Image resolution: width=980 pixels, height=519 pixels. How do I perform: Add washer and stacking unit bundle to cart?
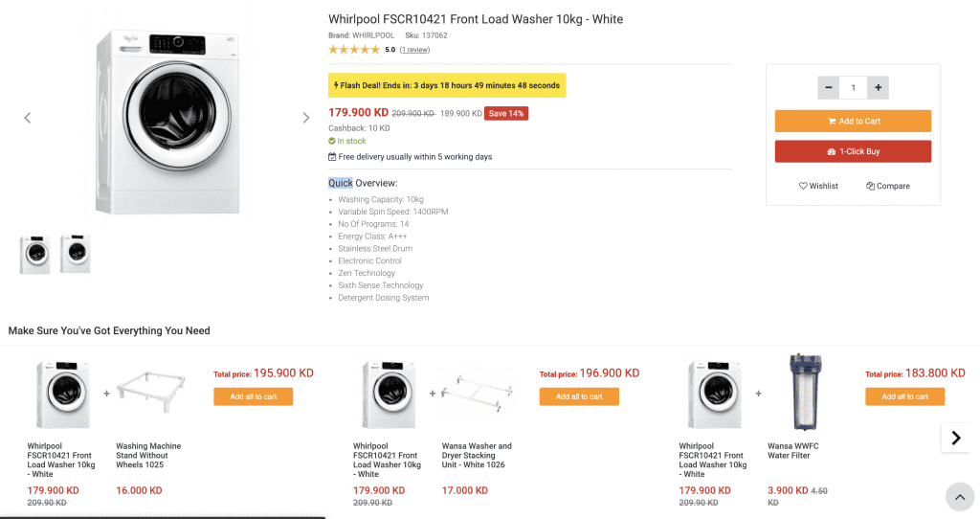coord(579,396)
